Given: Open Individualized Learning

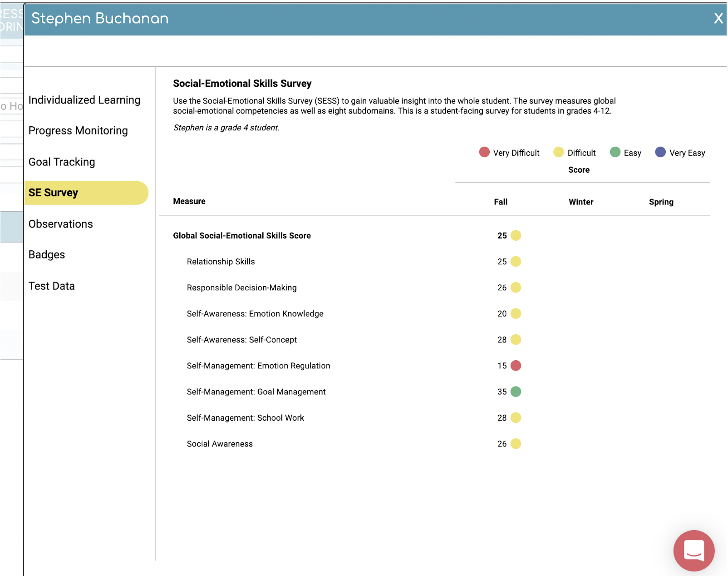Looking at the screenshot, I should pos(84,99).
